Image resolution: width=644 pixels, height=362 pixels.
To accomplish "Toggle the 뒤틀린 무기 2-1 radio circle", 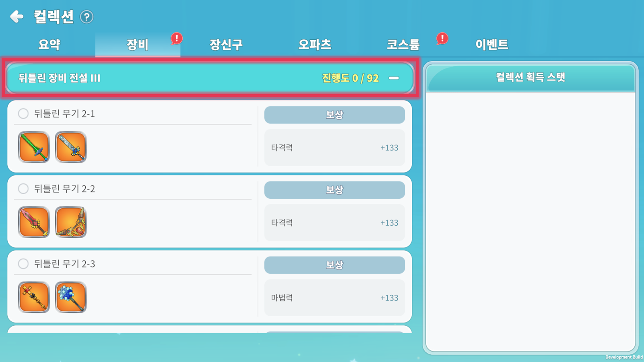I will [x=23, y=113].
